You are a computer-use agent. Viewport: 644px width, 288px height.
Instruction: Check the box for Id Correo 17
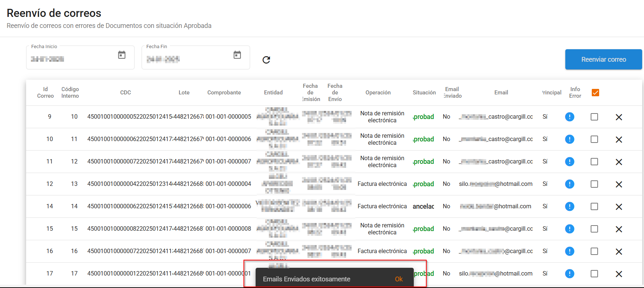(x=594, y=274)
